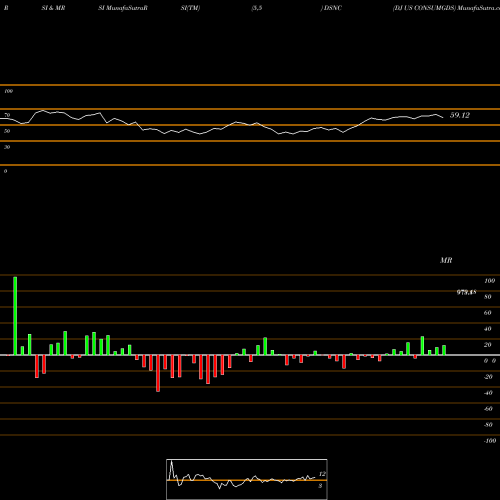This screenshot has height=500, width=500.
Task: Click the 'SI & MR' header text
Action: point(53,8)
